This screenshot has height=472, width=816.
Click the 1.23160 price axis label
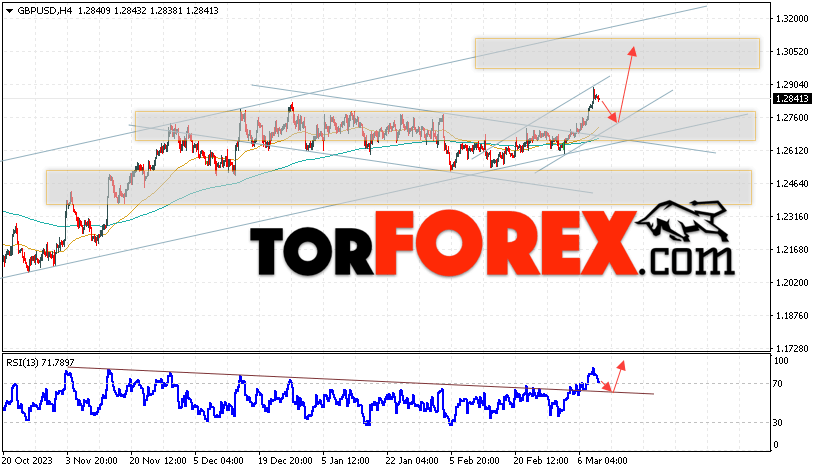click(x=792, y=216)
